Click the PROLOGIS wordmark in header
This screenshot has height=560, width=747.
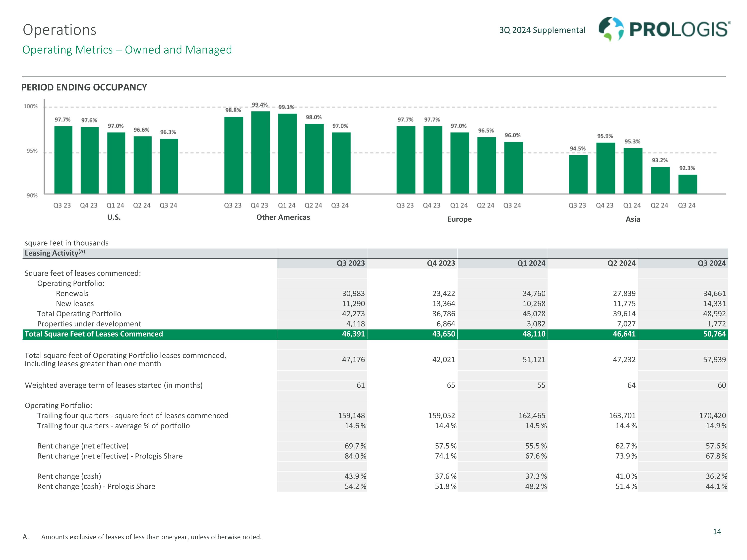680,30
